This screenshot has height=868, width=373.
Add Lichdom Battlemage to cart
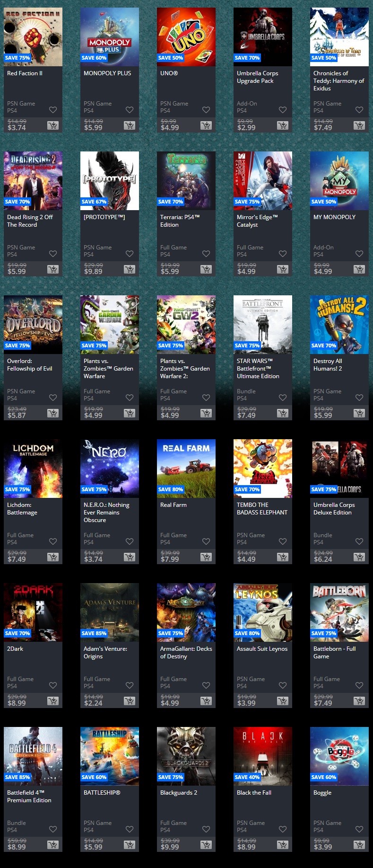click(53, 557)
